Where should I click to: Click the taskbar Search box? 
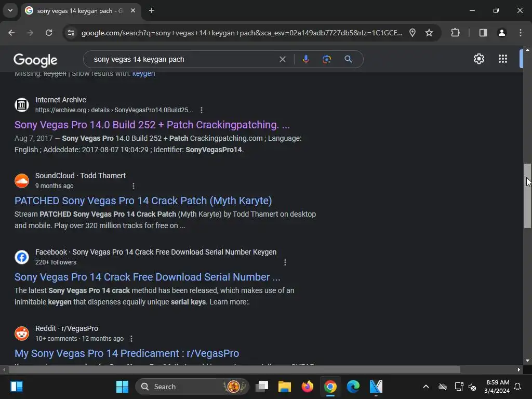[192, 387]
